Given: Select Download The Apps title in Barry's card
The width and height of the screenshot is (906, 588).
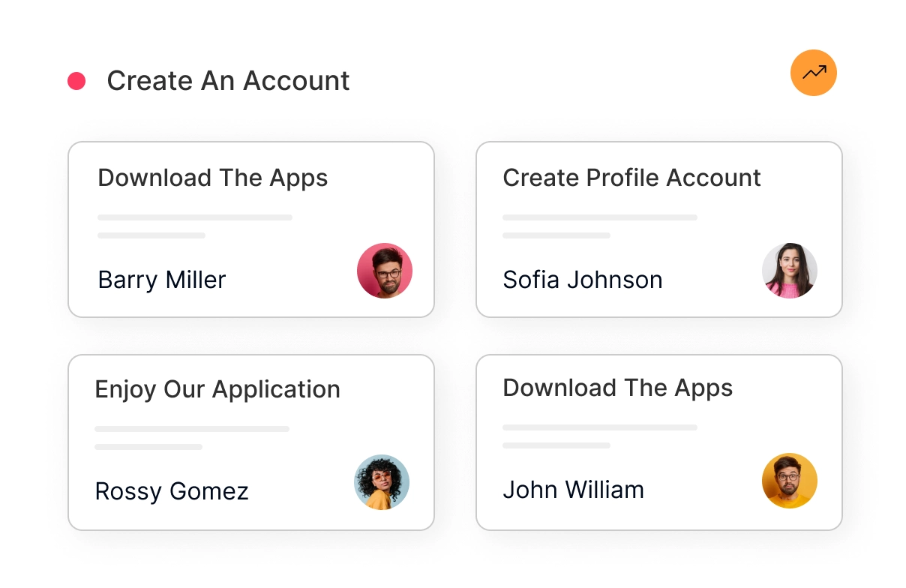Looking at the screenshot, I should click(213, 178).
